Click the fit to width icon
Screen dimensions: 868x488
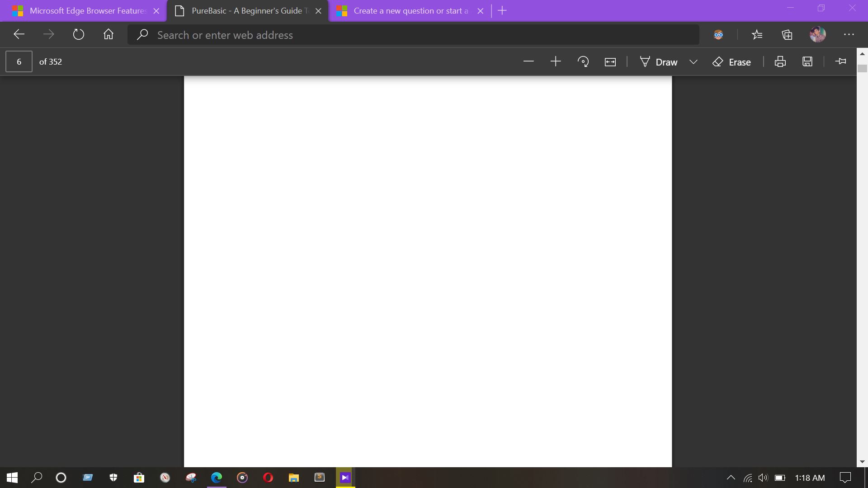[610, 62]
